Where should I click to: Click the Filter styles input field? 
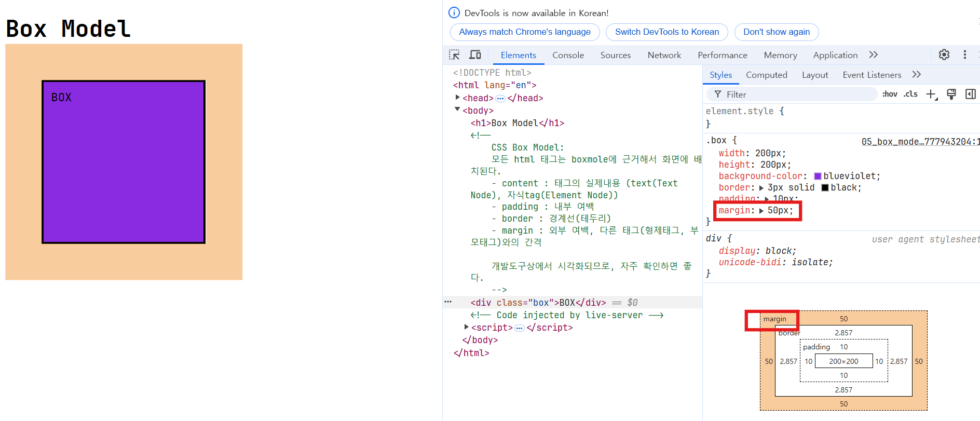[792, 94]
